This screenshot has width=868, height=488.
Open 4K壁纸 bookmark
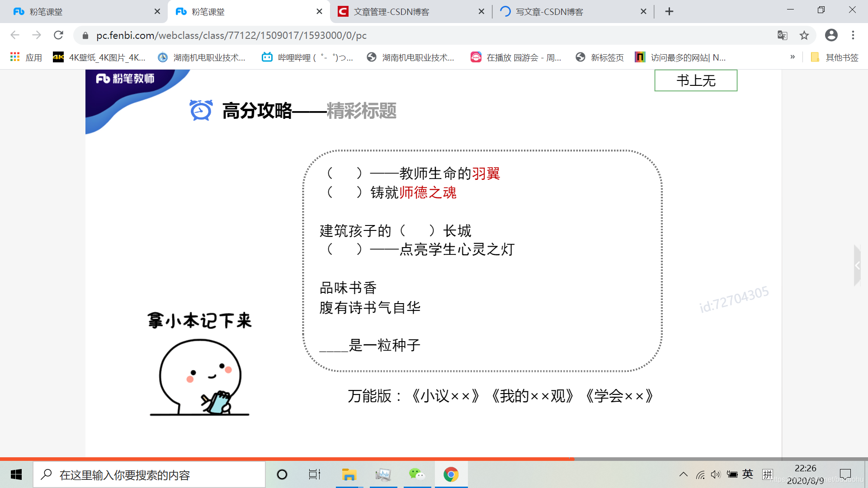click(99, 57)
